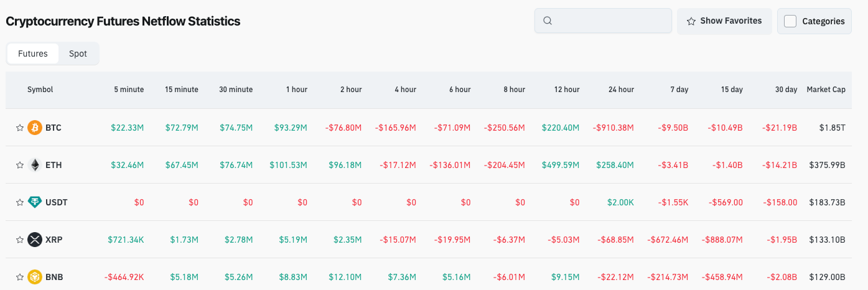This screenshot has width=868, height=290.
Task: Sort by the 7 day column header
Action: tap(679, 90)
